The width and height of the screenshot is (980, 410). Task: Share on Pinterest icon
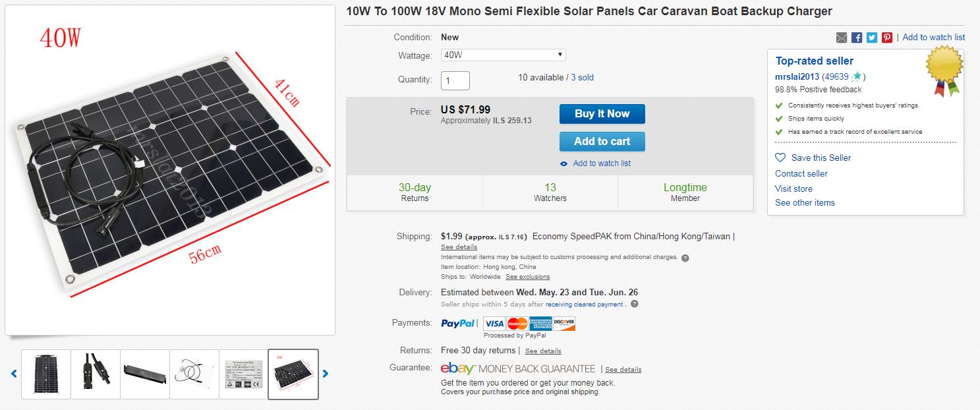pos(887,38)
